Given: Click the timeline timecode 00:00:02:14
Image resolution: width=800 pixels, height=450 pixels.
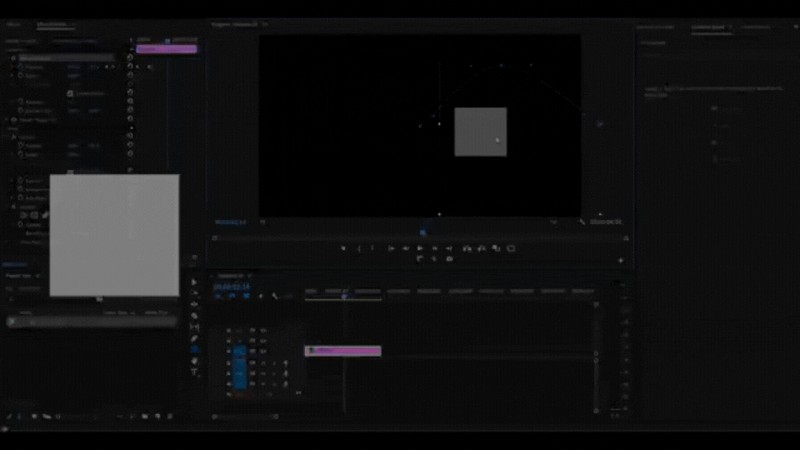Looking at the screenshot, I should [x=232, y=287].
